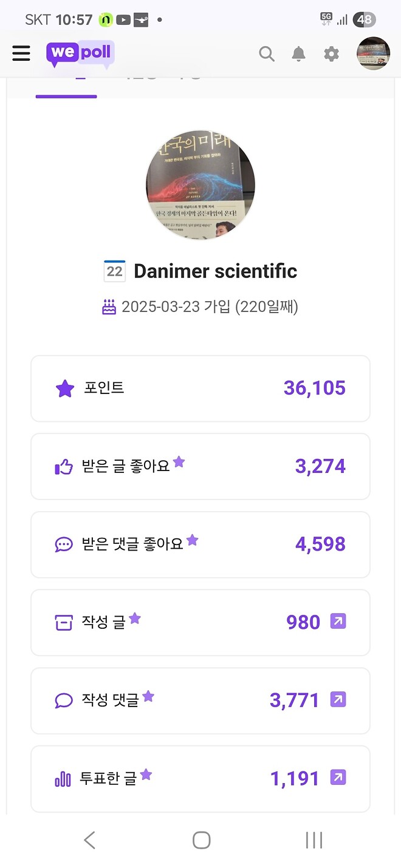Open the notifications bell
Screen dimensions: 401x868
(x=298, y=53)
